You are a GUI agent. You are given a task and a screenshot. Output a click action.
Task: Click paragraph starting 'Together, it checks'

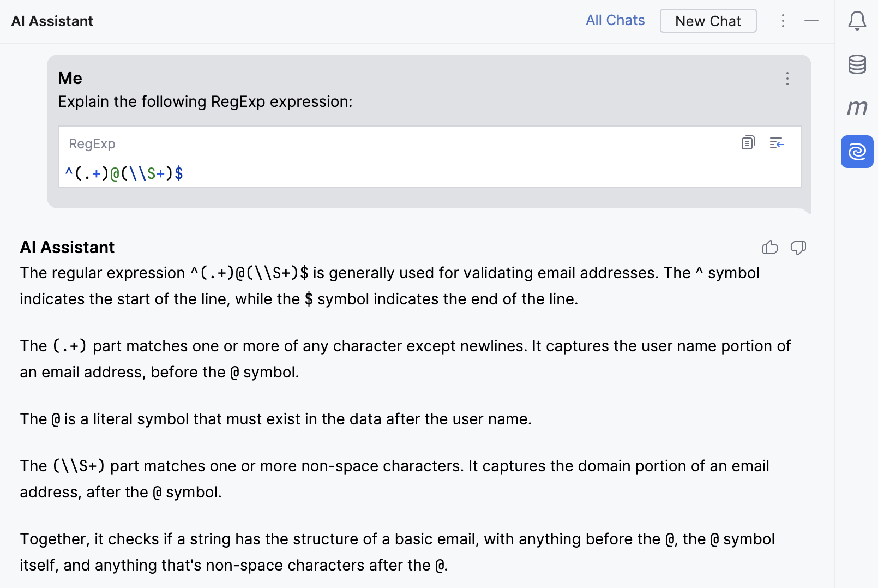pos(397,552)
